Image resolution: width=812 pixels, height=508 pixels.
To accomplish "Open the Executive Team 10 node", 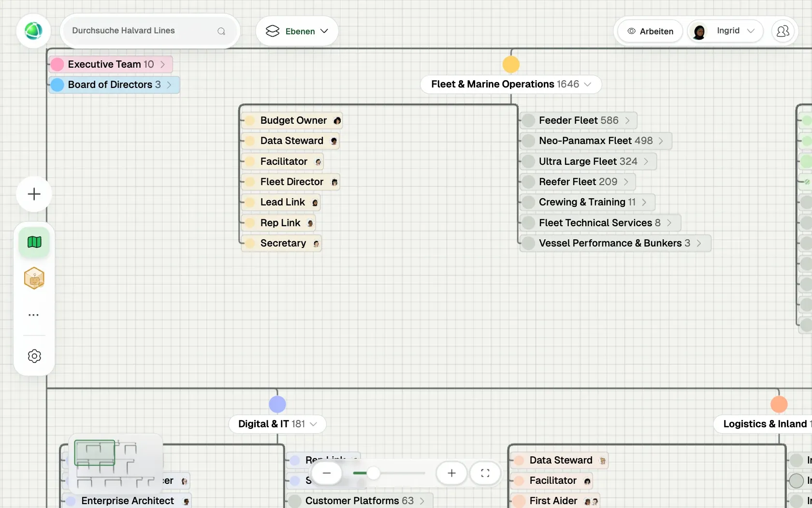I will (111, 64).
